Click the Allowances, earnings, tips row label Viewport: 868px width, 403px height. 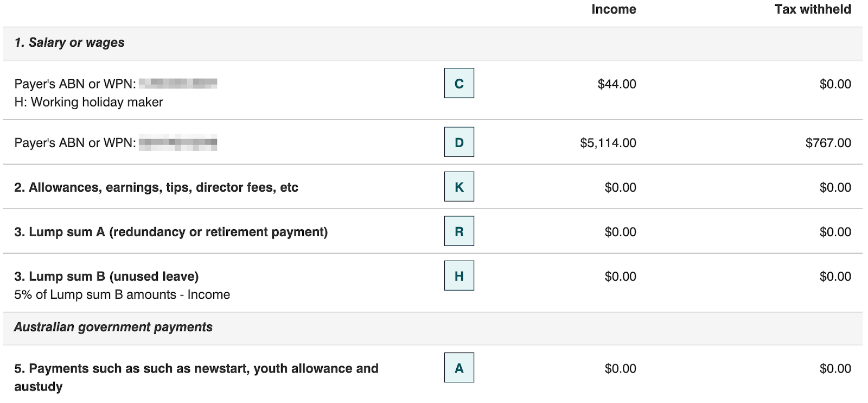pyautogui.click(x=156, y=187)
